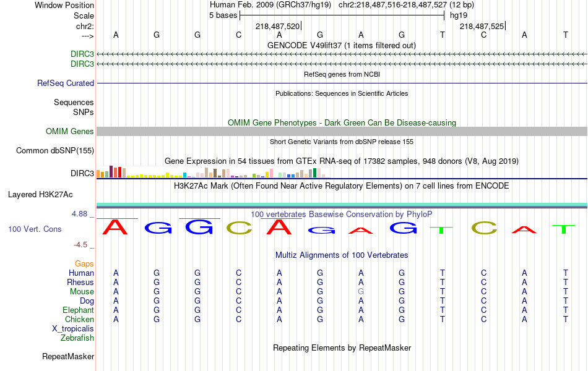Click the Sequences track label
Screen dimensions: 588x371
(x=74, y=102)
